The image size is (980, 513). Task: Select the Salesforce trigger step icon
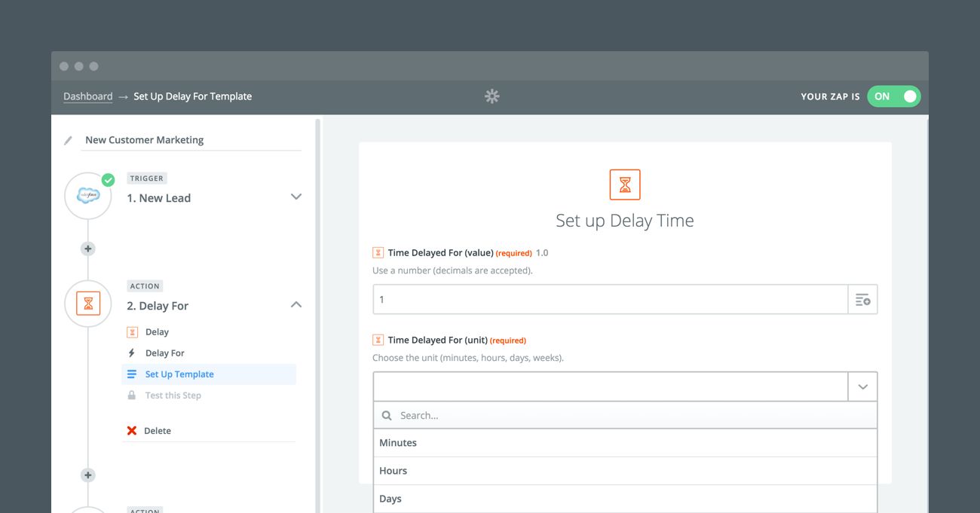click(x=88, y=197)
